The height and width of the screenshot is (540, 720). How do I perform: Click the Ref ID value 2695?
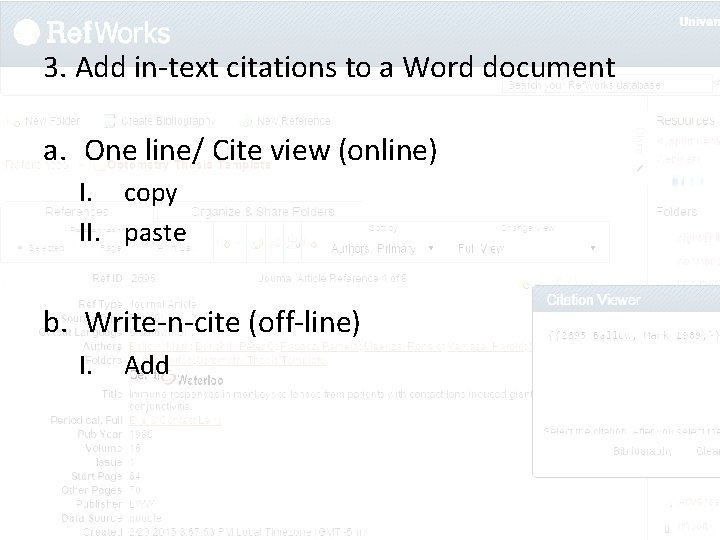tap(143, 278)
